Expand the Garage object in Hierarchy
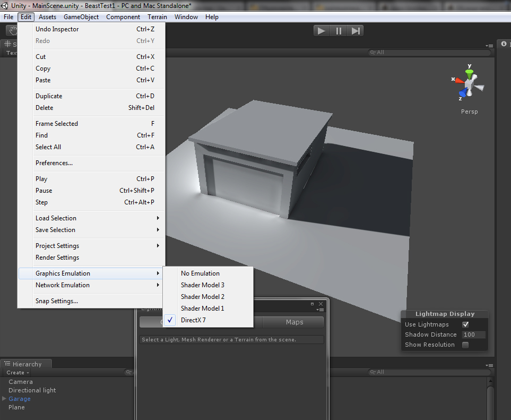Viewport: 511px width, 420px height. tap(4, 399)
